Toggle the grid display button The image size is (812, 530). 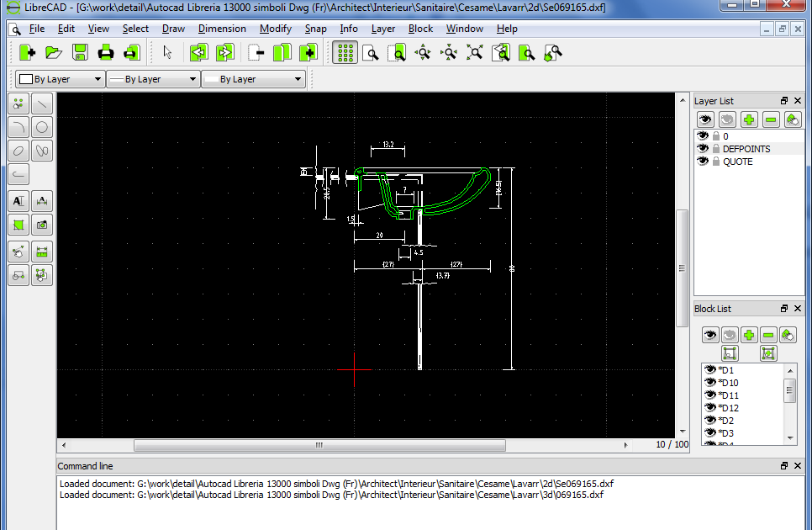click(345, 53)
